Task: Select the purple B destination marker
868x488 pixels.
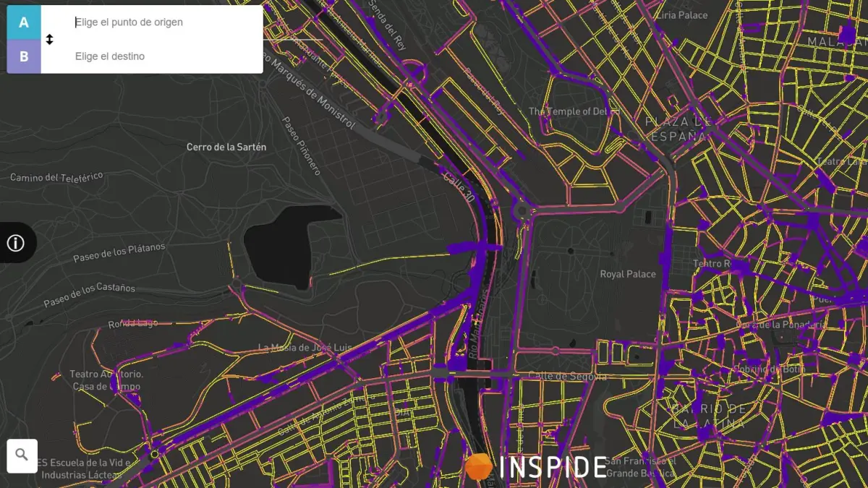Action: 24,56
